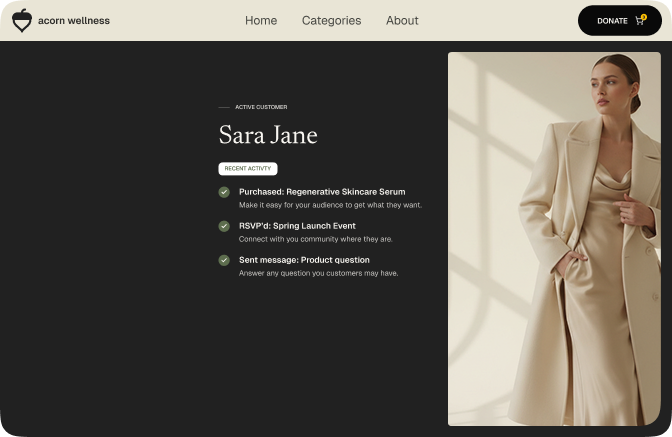672x437 pixels.
Task: Open the Categories nav item
Action: [x=331, y=21]
